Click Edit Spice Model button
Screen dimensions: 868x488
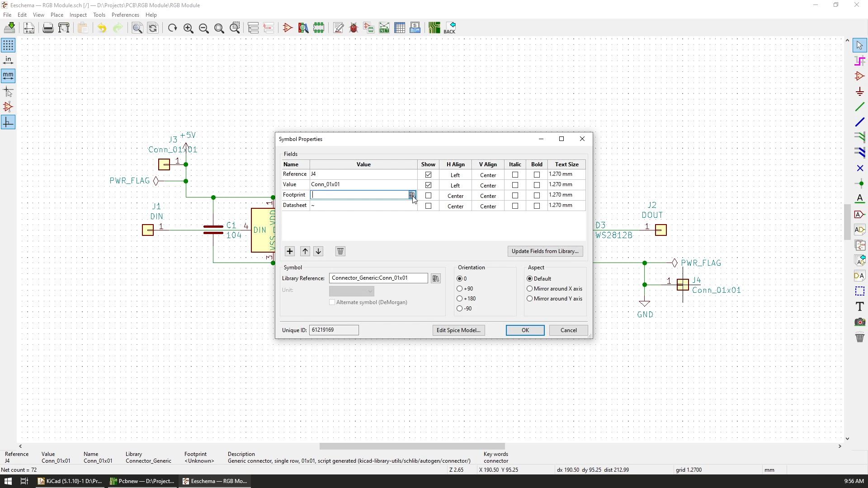tap(458, 330)
